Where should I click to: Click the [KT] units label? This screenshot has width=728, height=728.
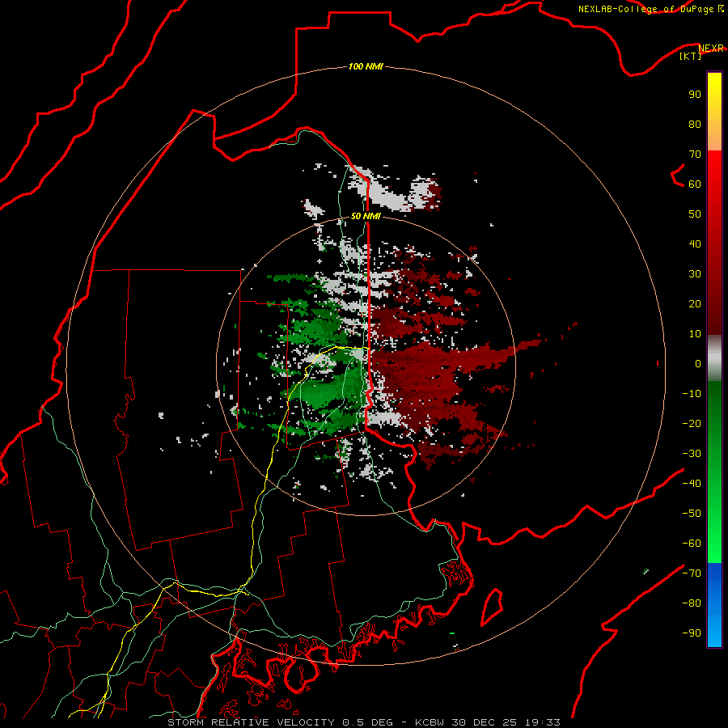click(x=691, y=56)
